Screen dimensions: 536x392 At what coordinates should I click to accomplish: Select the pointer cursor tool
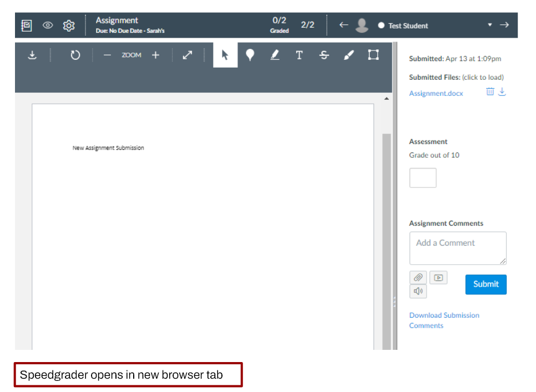point(225,55)
